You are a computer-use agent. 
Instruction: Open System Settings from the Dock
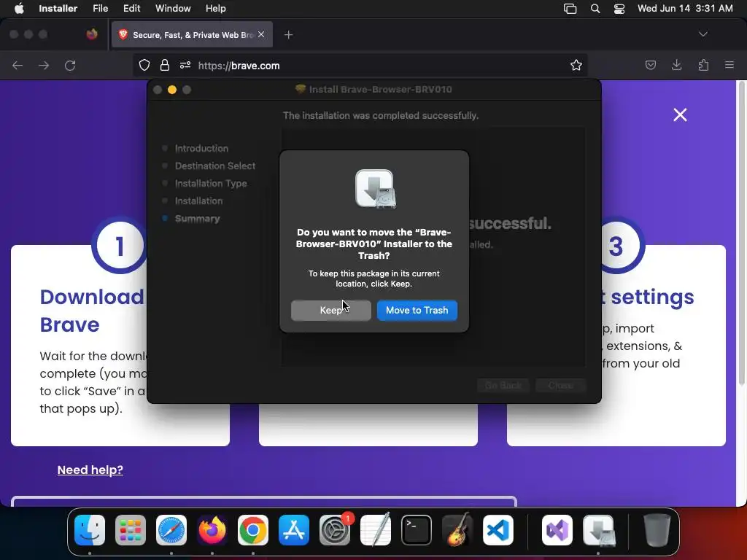tap(335, 530)
